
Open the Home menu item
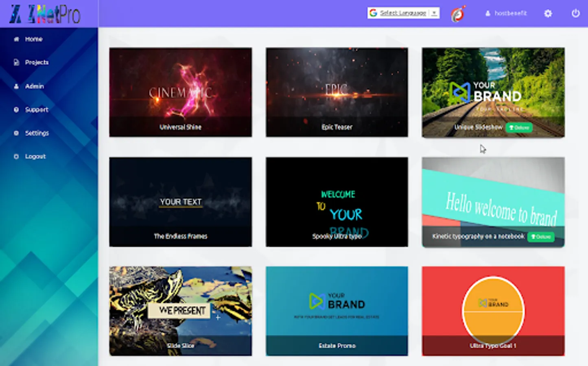pos(34,39)
